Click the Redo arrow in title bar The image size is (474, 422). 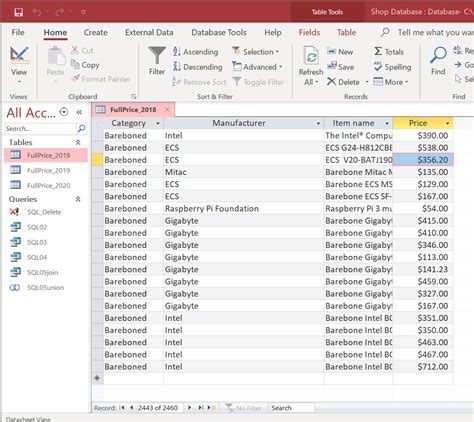(60, 12)
